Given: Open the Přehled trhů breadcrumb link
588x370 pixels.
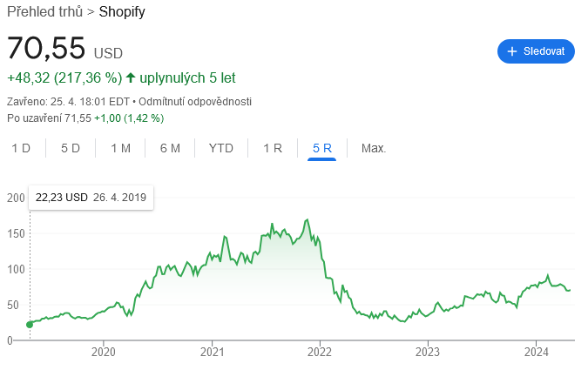Looking at the screenshot, I should (x=44, y=11).
